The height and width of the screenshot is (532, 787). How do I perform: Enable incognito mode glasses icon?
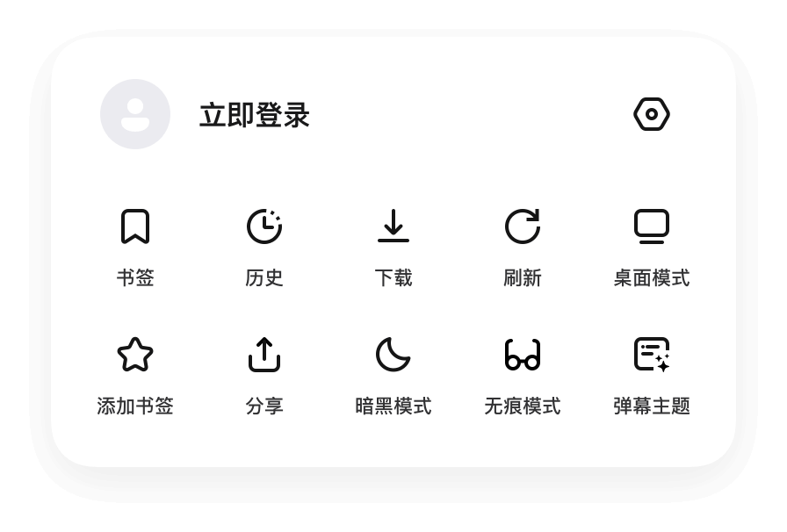(523, 355)
